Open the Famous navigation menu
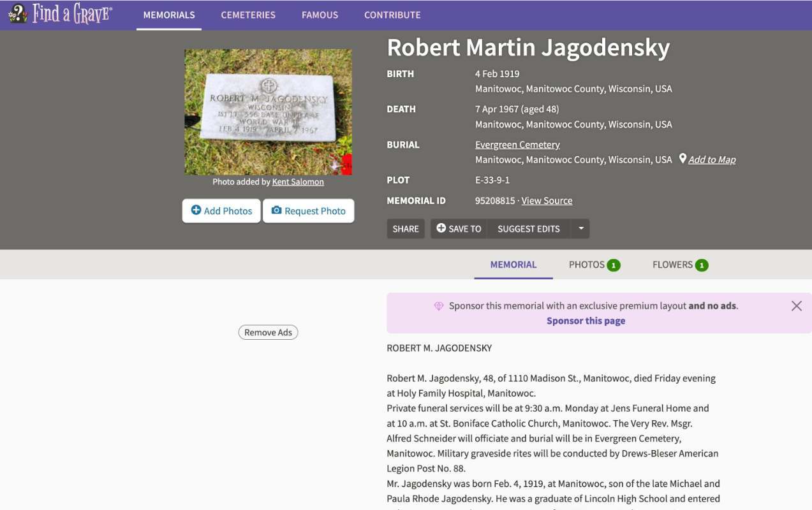812x510 pixels. click(320, 15)
